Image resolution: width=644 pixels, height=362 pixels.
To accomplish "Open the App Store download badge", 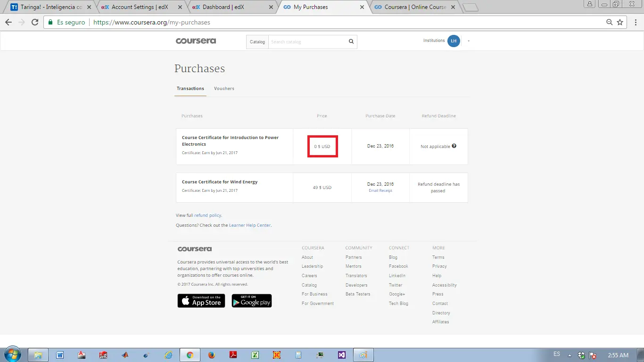I will [x=201, y=301].
